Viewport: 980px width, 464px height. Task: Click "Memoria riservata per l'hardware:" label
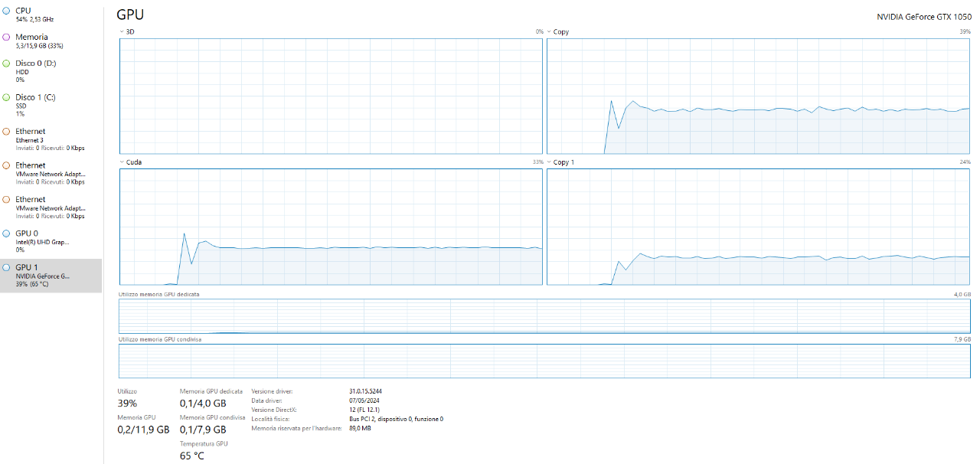tap(296, 428)
